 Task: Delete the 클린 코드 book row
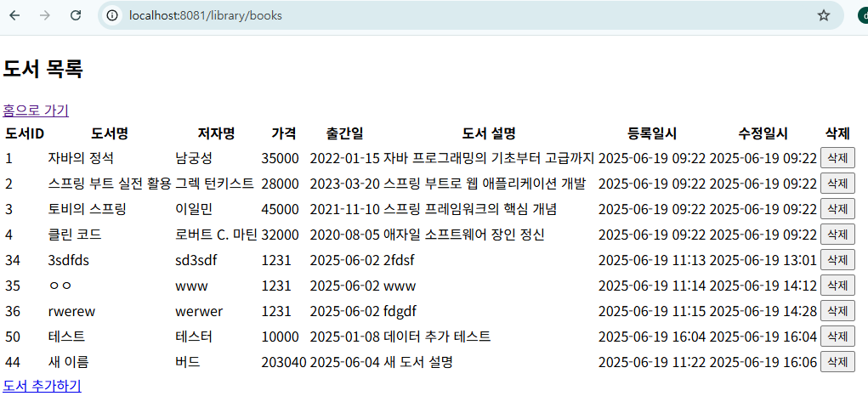tap(837, 235)
